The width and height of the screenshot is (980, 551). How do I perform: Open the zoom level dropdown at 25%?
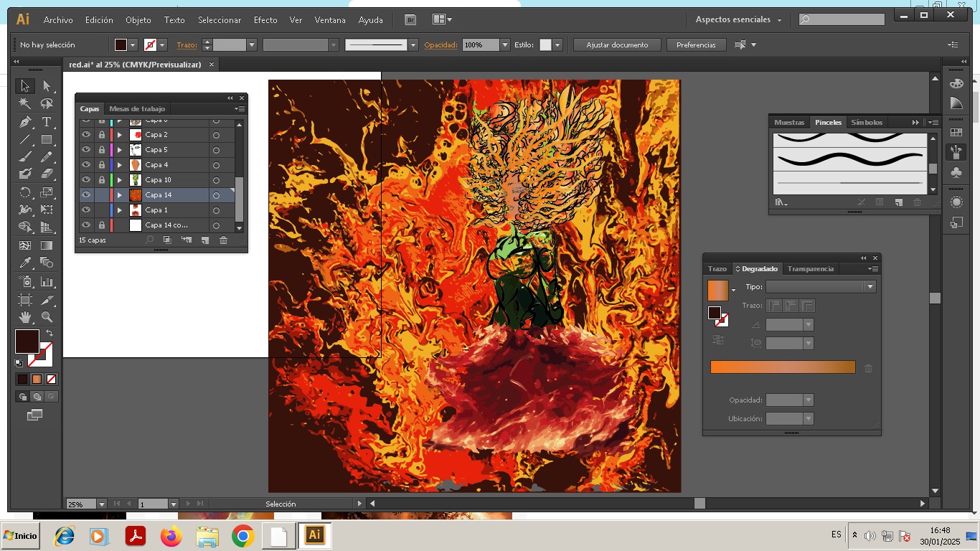101,504
